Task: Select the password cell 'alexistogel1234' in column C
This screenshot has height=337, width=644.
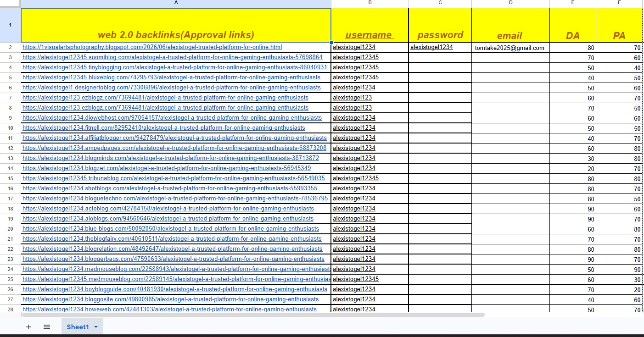Action: pyautogui.click(x=440, y=47)
